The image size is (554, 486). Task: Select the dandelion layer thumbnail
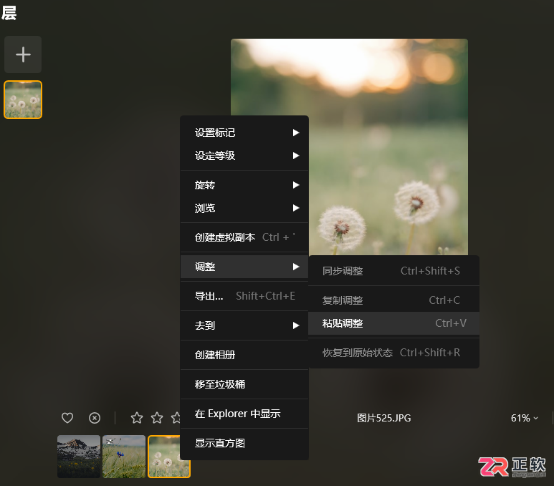(x=23, y=100)
